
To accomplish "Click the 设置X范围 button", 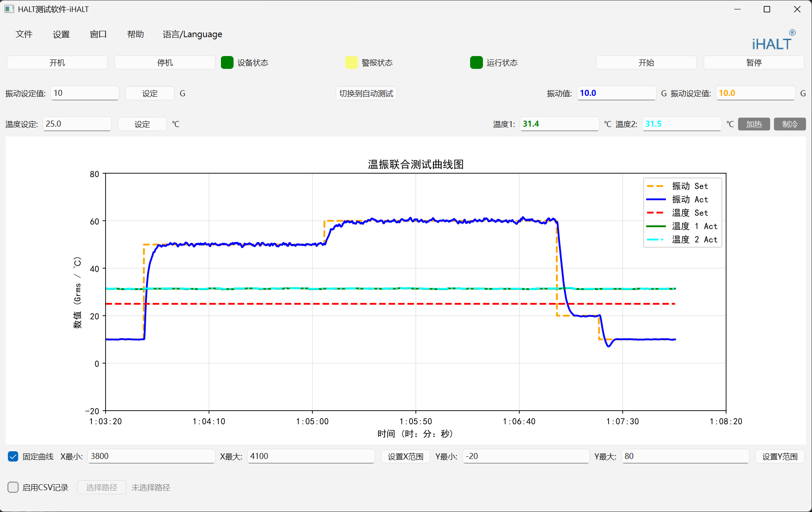I will click(x=406, y=456).
